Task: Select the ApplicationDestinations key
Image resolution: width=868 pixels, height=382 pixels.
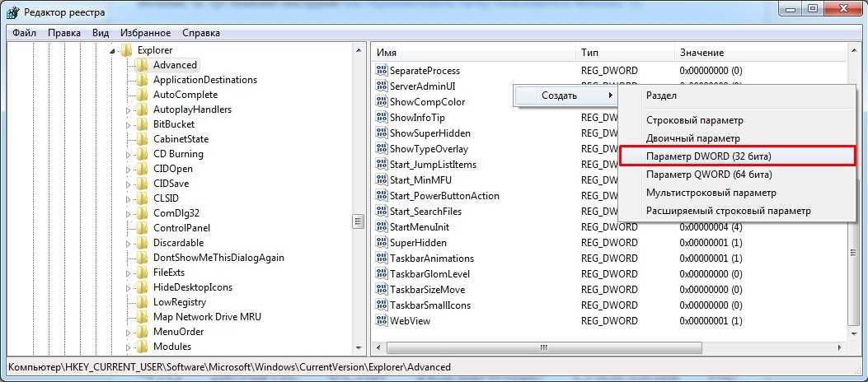Action: point(205,80)
